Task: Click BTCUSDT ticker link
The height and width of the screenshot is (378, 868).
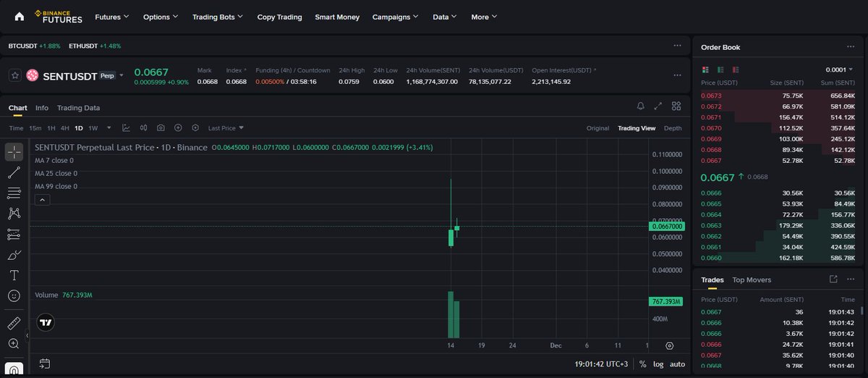Action: [x=22, y=46]
